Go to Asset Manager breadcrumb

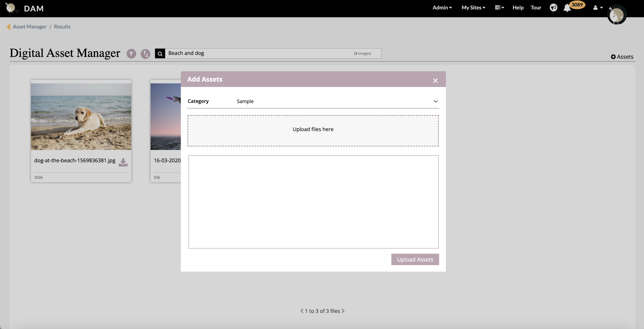pos(30,27)
